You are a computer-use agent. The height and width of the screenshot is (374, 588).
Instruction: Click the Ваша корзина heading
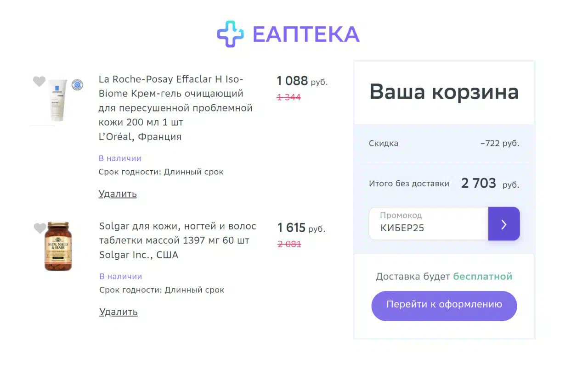coord(444,92)
